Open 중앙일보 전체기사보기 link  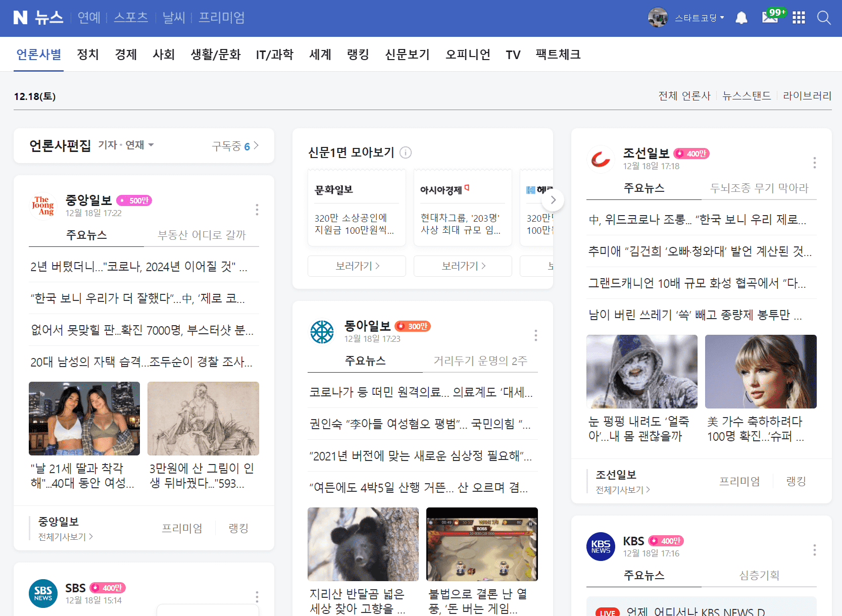click(x=66, y=537)
